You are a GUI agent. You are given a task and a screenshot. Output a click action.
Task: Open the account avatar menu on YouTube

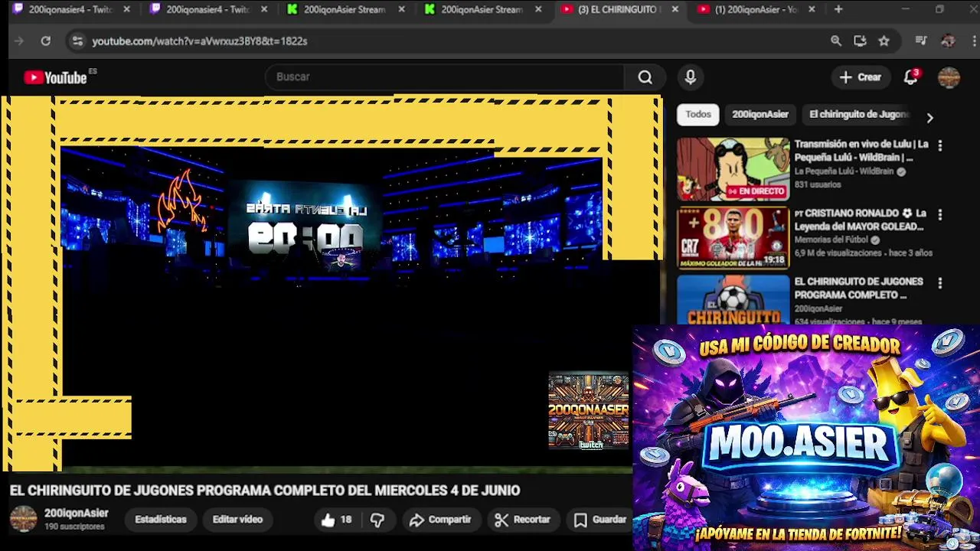pos(949,77)
